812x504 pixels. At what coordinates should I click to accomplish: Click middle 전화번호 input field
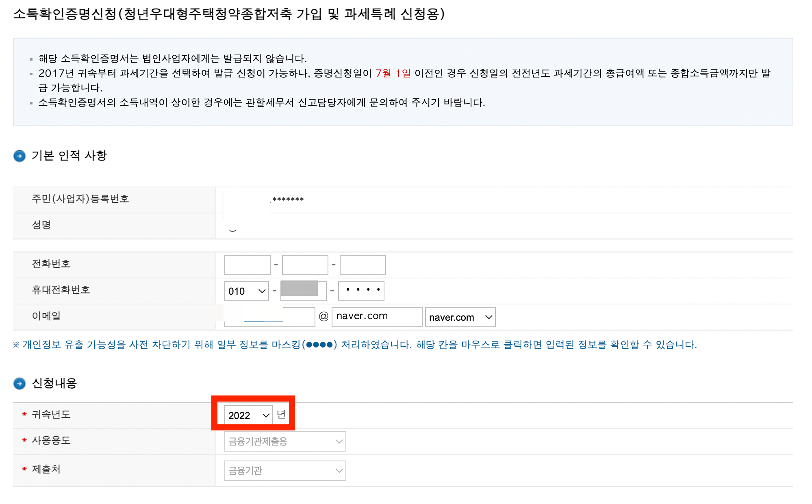(x=305, y=265)
